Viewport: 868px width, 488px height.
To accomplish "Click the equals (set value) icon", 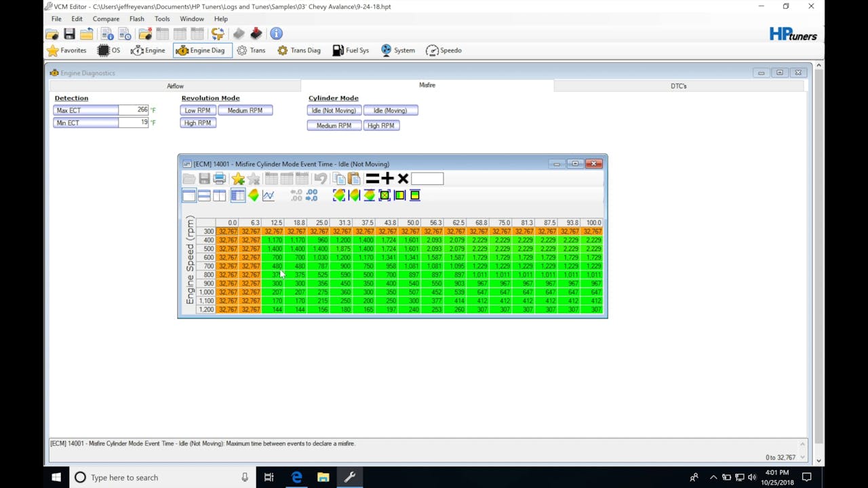I will click(x=372, y=179).
